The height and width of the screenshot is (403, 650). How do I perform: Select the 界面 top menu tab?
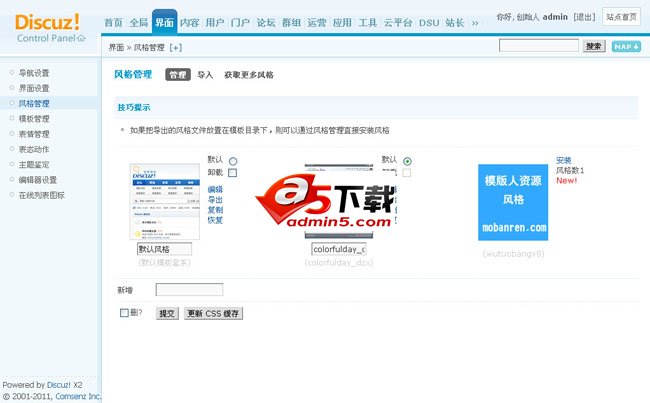164,22
